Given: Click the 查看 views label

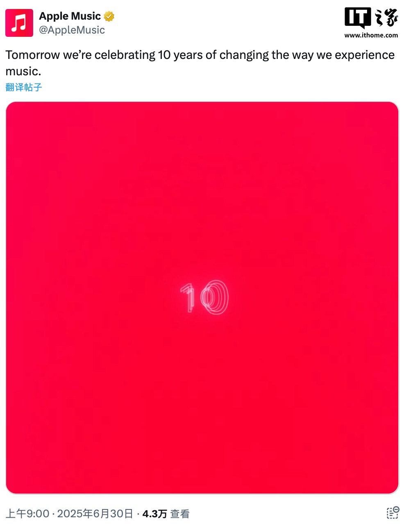Looking at the screenshot, I should pos(180,514).
